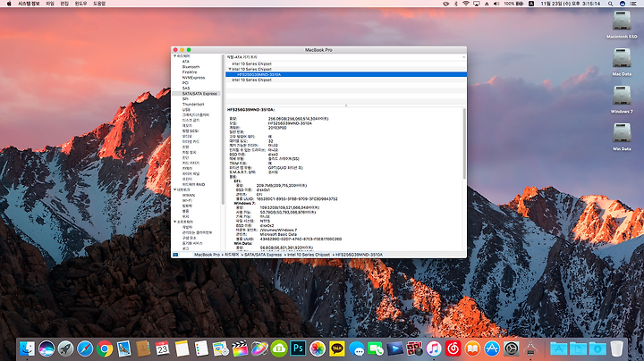Open Calendar icon showing 23
The image size is (644, 361).
click(x=163, y=348)
